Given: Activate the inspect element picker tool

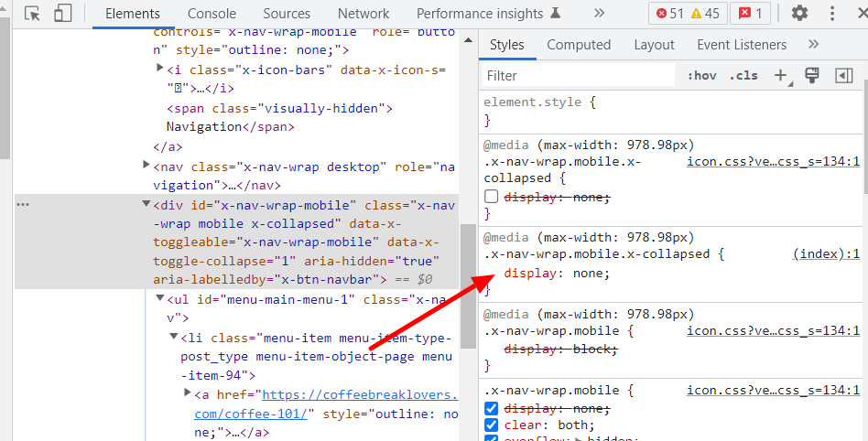Looking at the screenshot, I should click(33, 14).
